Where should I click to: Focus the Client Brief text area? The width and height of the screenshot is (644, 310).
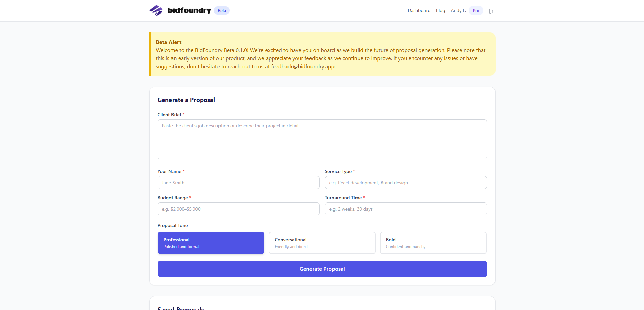(322, 139)
